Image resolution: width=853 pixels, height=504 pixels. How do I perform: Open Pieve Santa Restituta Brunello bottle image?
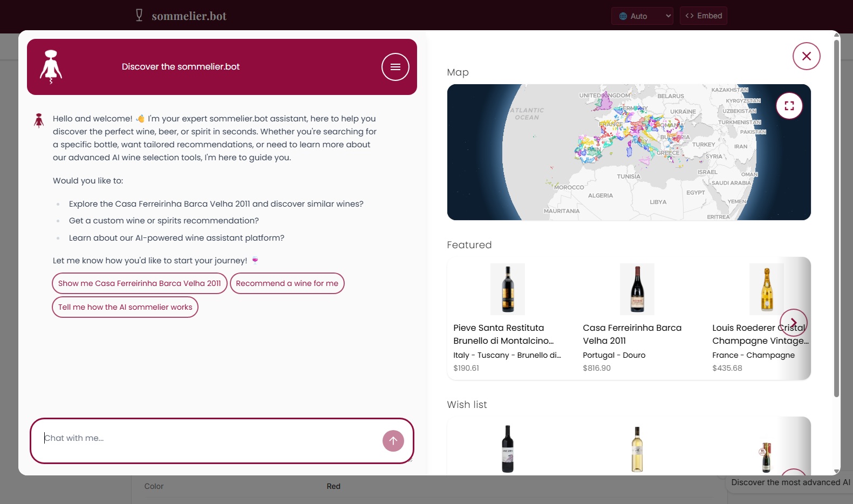point(507,289)
